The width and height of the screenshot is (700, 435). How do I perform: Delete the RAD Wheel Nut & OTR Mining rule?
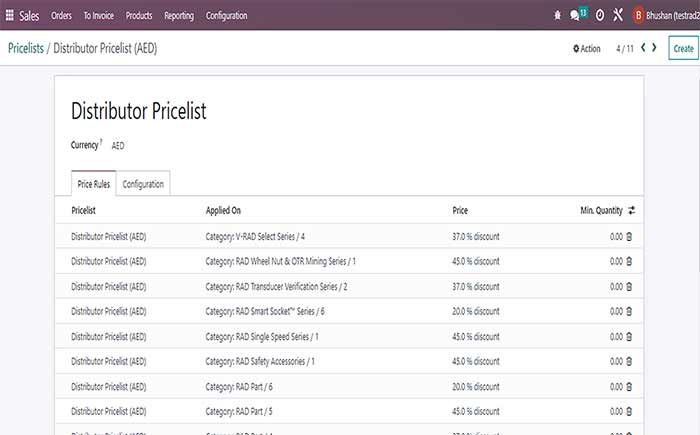click(629, 261)
